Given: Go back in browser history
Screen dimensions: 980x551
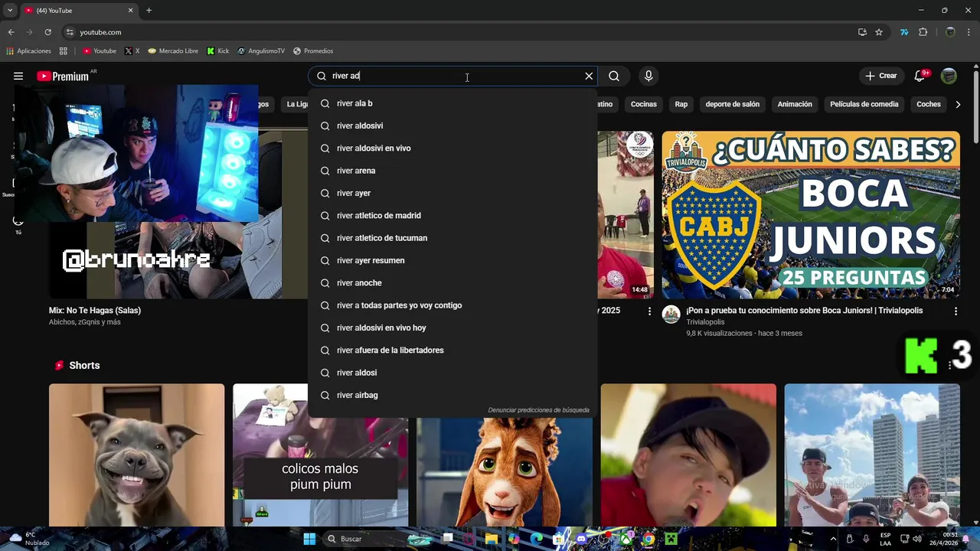Looking at the screenshot, I should [x=11, y=32].
